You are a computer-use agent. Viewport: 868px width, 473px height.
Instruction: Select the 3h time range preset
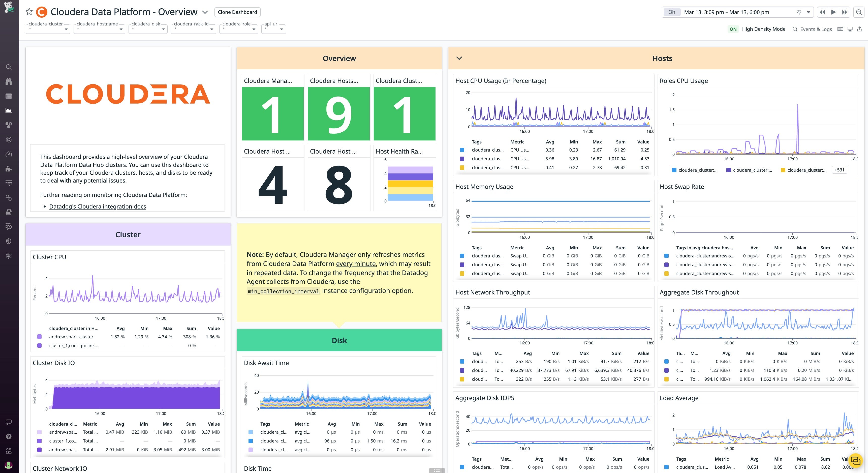point(673,12)
